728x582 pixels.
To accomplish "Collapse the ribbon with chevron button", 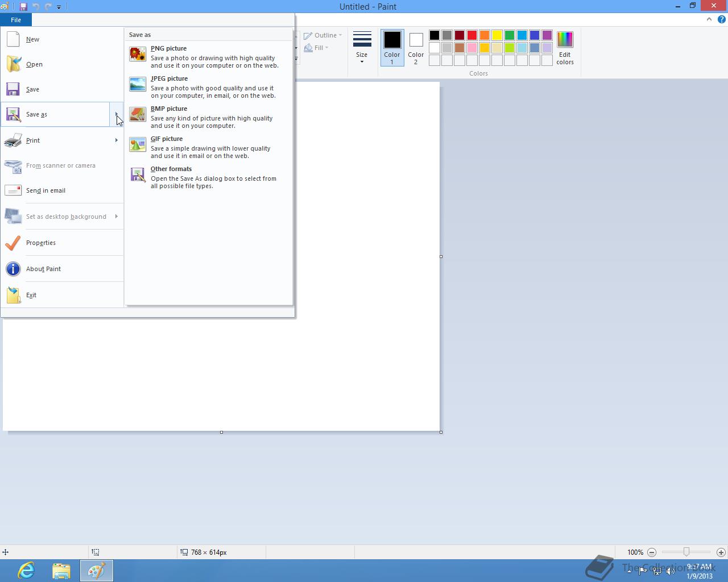I will pos(709,19).
